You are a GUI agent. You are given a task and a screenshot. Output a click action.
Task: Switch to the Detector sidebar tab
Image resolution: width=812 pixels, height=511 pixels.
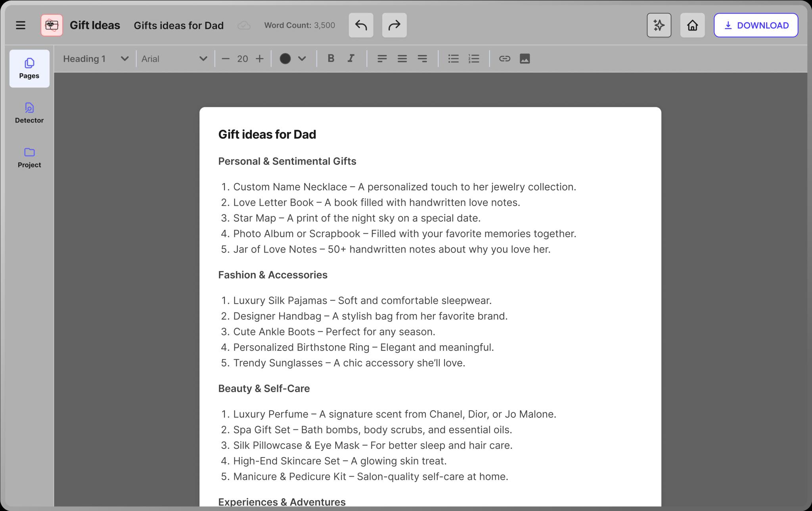tap(29, 113)
